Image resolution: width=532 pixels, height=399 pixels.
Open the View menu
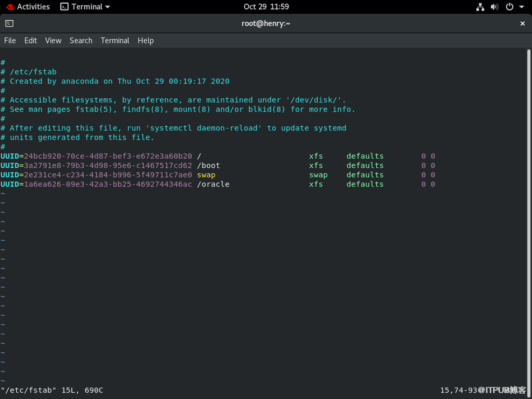point(53,40)
